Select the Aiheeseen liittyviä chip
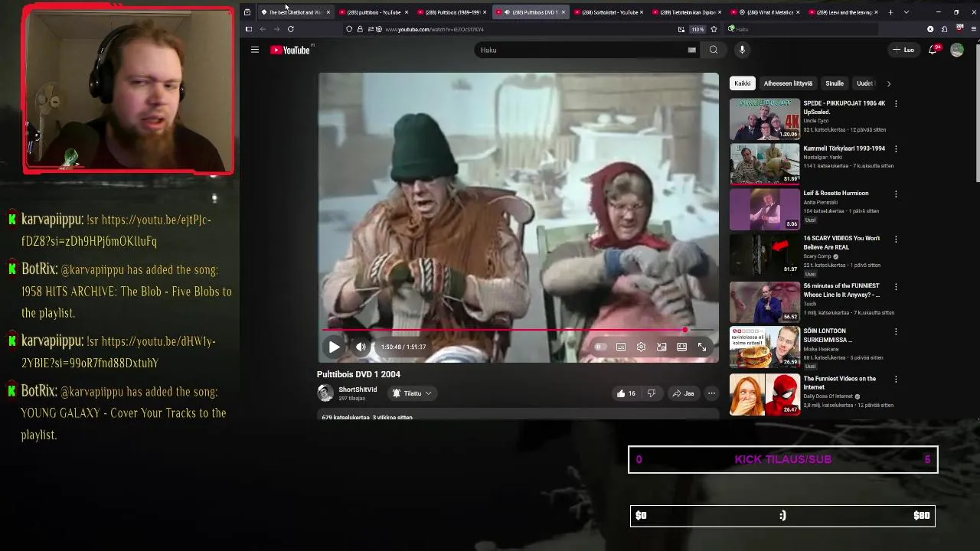Viewport: 980px width, 551px height. click(x=788, y=83)
